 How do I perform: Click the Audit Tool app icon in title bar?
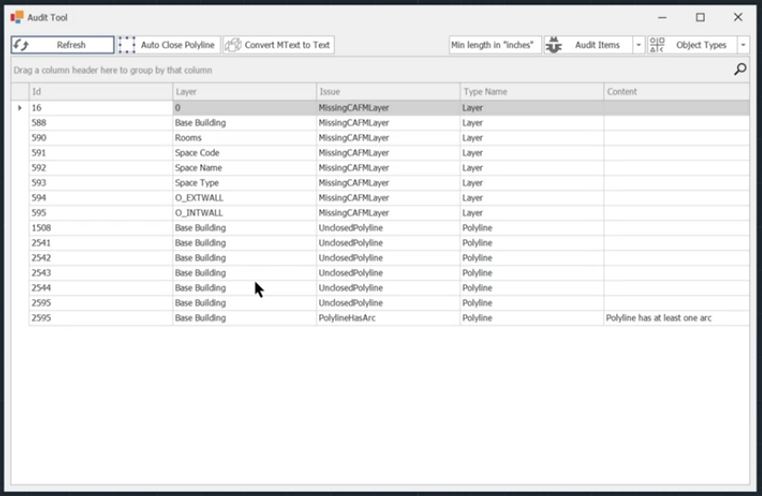coord(17,17)
